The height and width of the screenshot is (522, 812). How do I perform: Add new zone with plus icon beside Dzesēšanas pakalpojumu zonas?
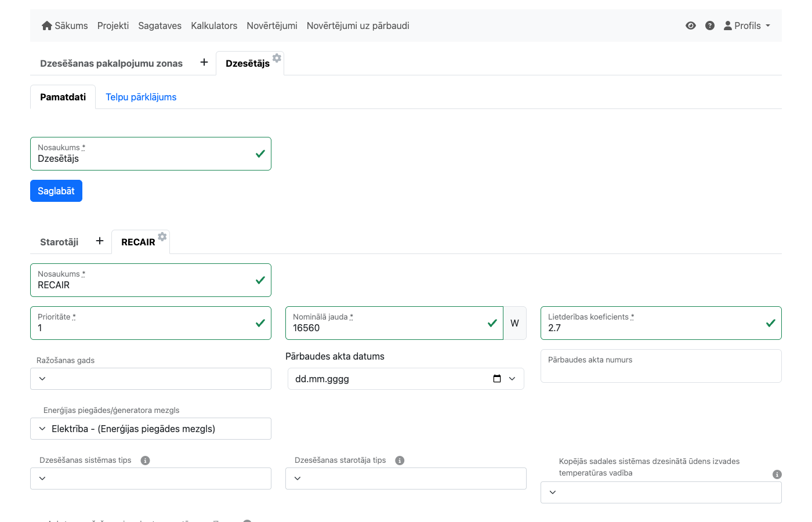pos(204,63)
